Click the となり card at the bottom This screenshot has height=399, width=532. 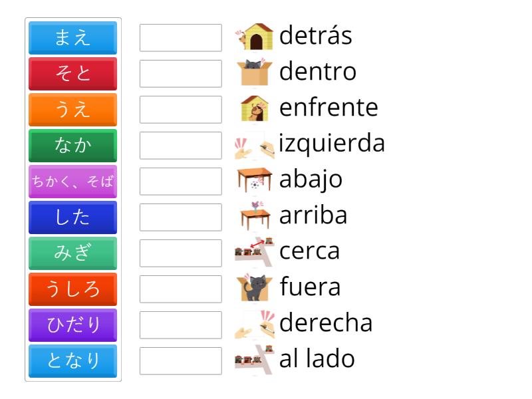(x=72, y=361)
